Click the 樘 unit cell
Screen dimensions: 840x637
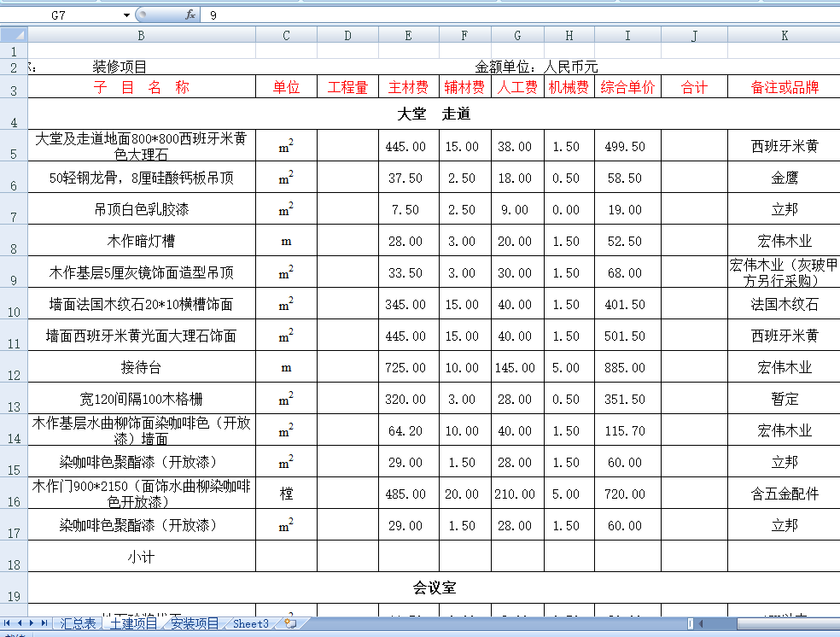click(286, 494)
